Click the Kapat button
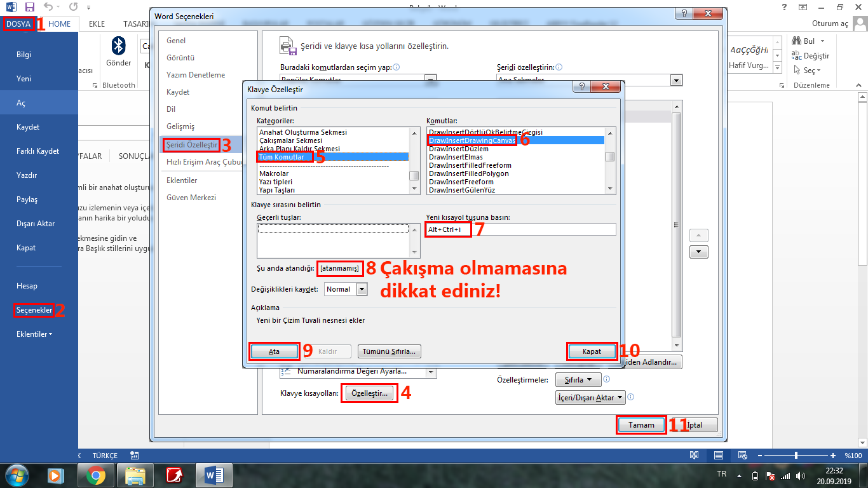This screenshot has height=488, width=868. tap(592, 351)
